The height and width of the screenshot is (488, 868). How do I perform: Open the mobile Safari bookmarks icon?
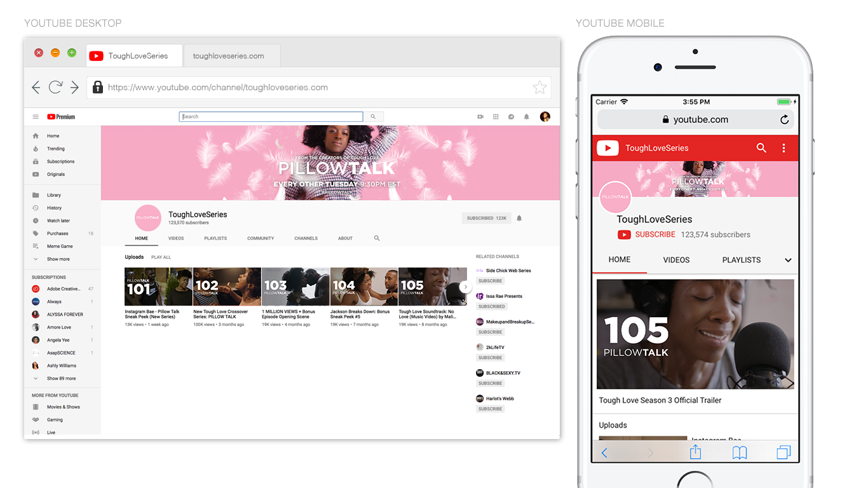point(739,453)
